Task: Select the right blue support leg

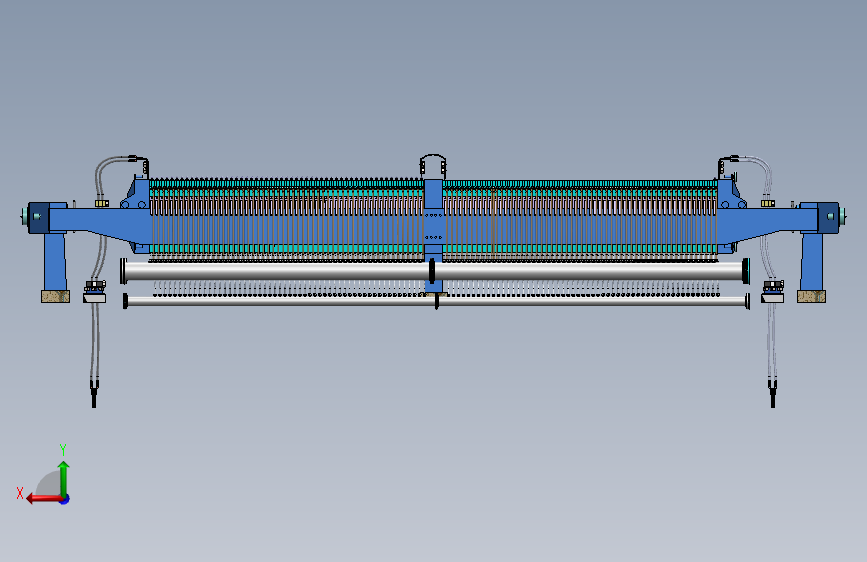Action: [812, 262]
